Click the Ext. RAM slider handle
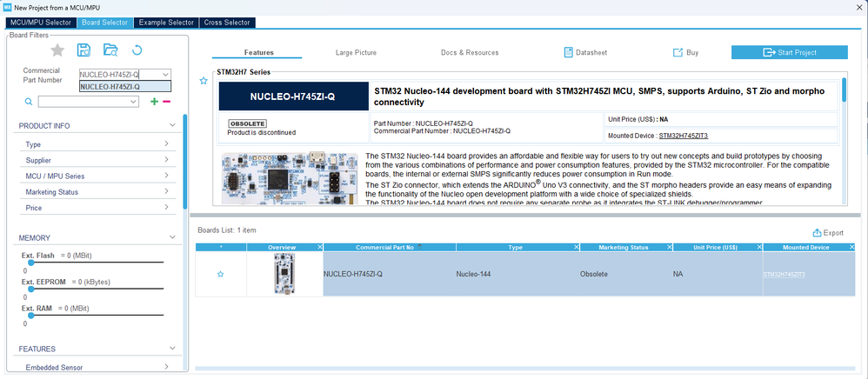 pos(31,316)
